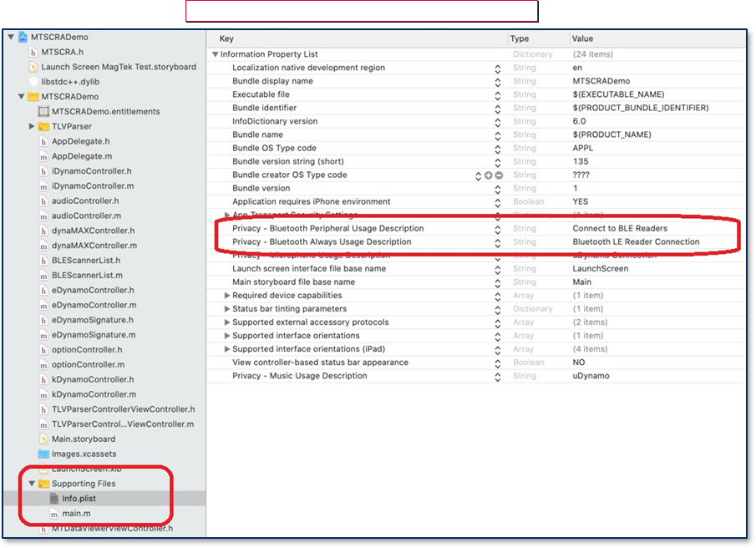The width and height of the screenshot is (756, 548).
Task: Select the dynaMAXController.h file icon
Action: click(43, 231)
